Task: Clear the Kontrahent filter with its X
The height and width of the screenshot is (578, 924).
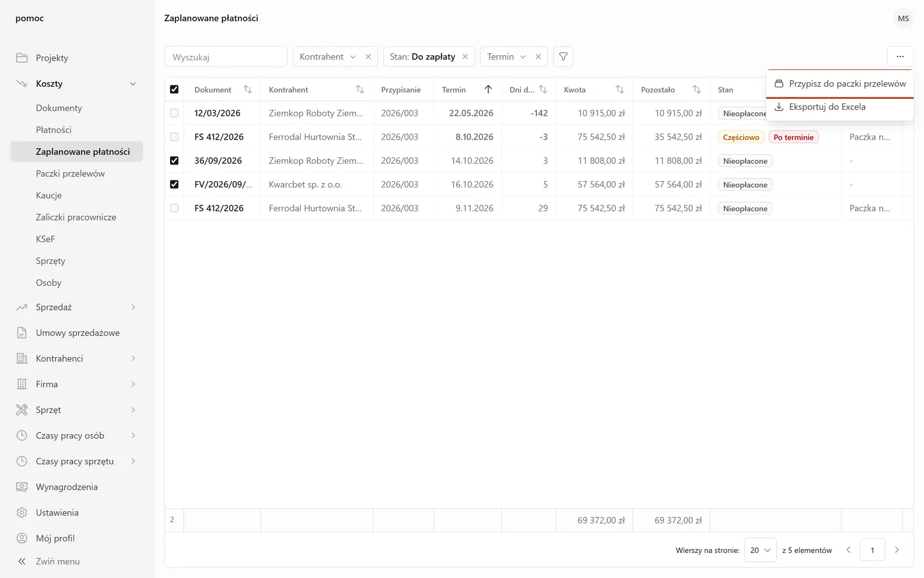Action: (368, 57)
